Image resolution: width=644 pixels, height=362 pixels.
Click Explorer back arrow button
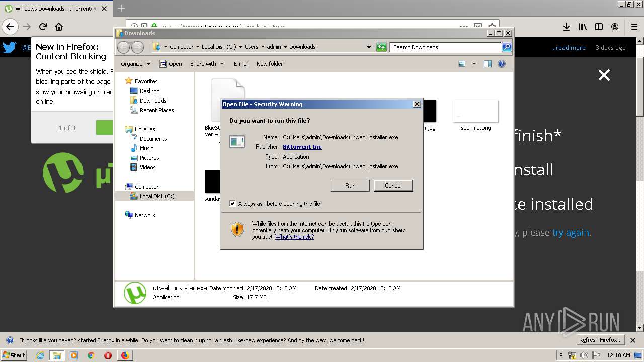tap(123, 47)
